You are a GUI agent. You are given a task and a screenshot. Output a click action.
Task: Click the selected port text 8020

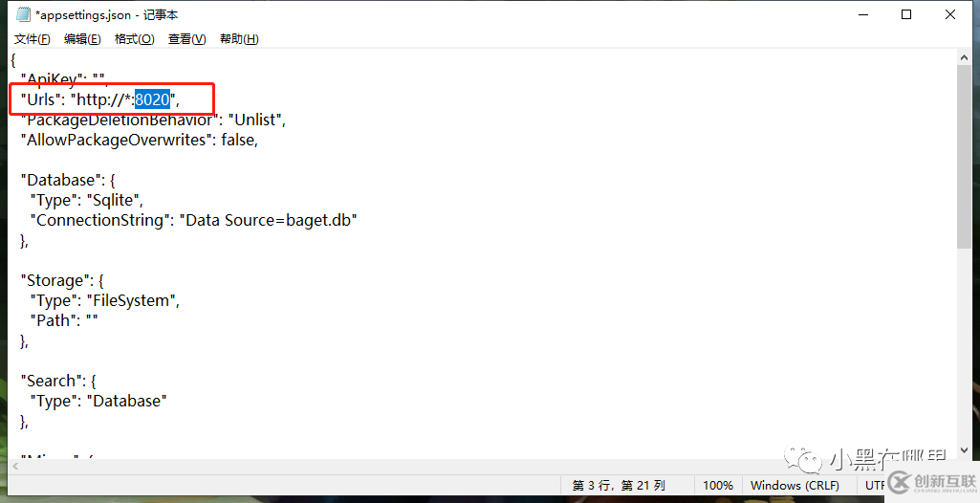(x=153, y=99)
